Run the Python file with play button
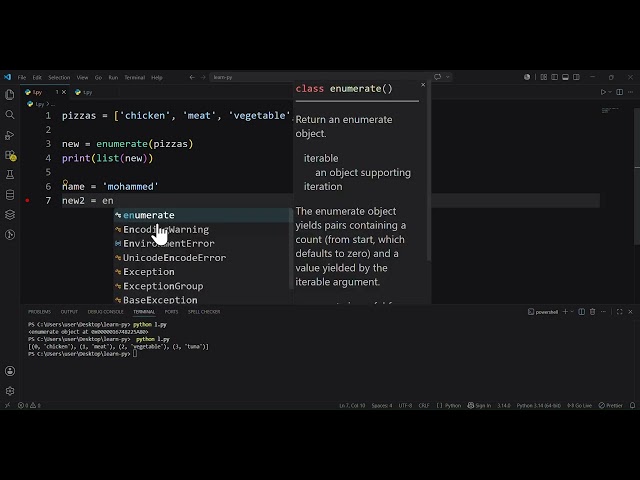Image resolution: width=640 pixels, height=480 pixels. [x=603, y=92]
